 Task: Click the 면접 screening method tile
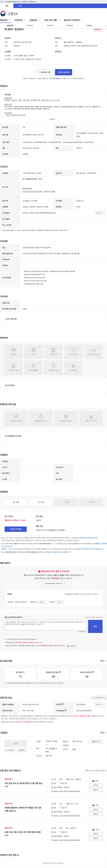pos(41,502)
